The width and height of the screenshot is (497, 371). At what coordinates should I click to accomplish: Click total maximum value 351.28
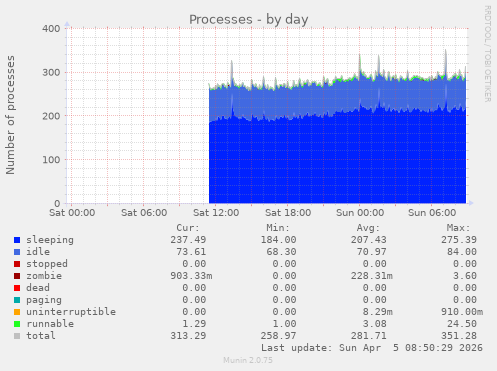click(459, 336)
